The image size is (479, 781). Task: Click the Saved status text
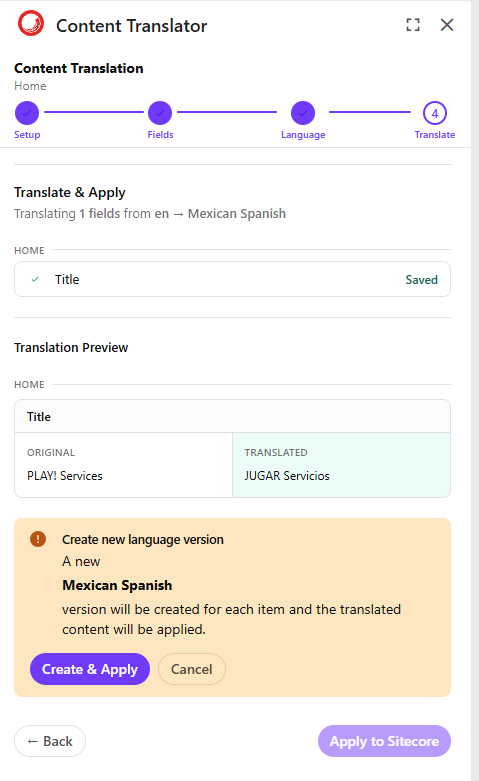[421, 280]
